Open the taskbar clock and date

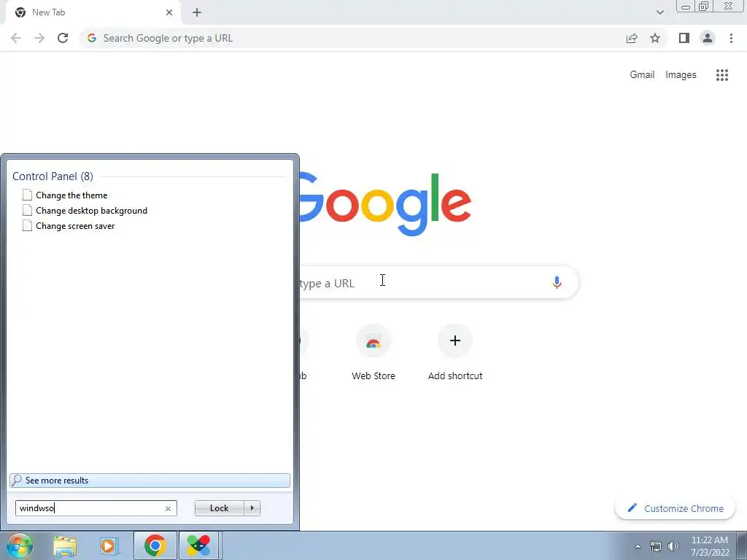pyautogui.click(x=710, y=546)
